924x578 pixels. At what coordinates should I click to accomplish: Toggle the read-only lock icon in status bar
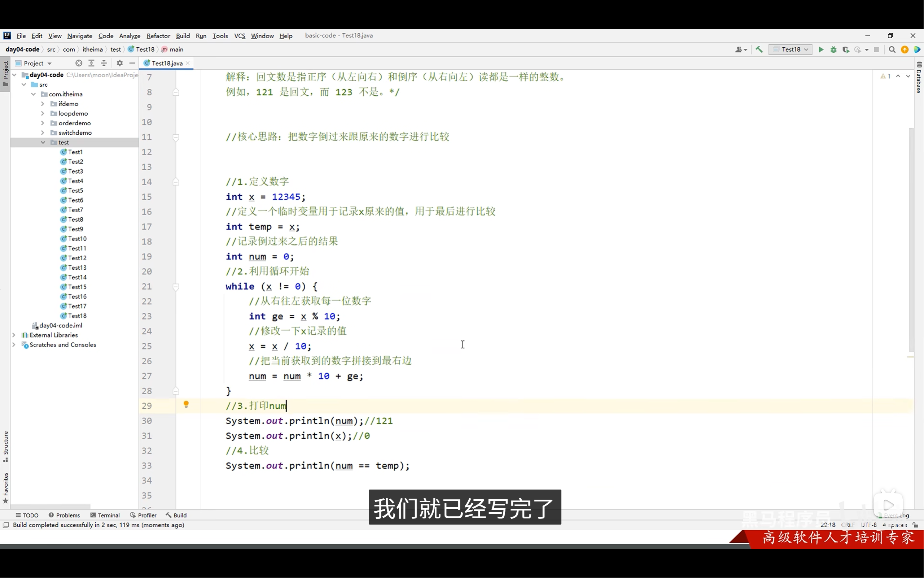pos(915,525)
